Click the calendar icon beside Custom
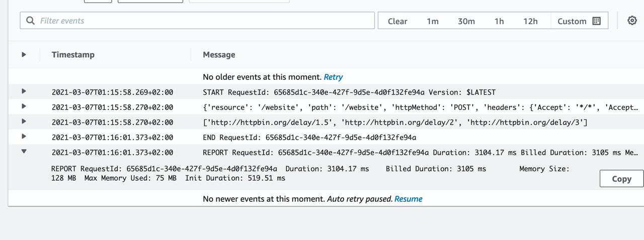The width and height of the screenshot is (644, 240). coord(597,21)
